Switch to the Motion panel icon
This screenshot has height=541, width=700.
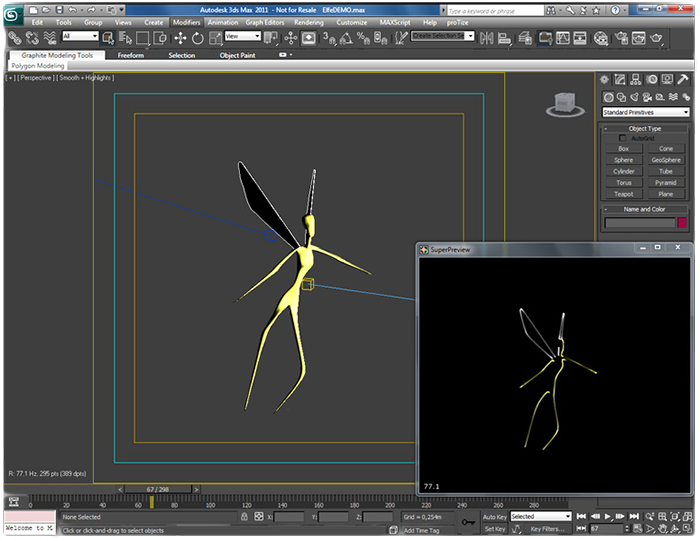[x=652, y=79]
